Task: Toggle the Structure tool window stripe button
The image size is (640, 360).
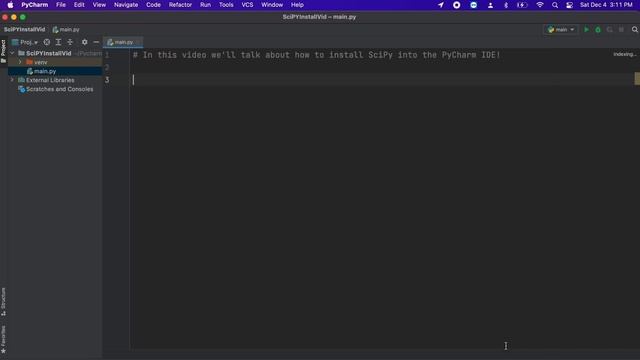Action: (x=3, y=302)
